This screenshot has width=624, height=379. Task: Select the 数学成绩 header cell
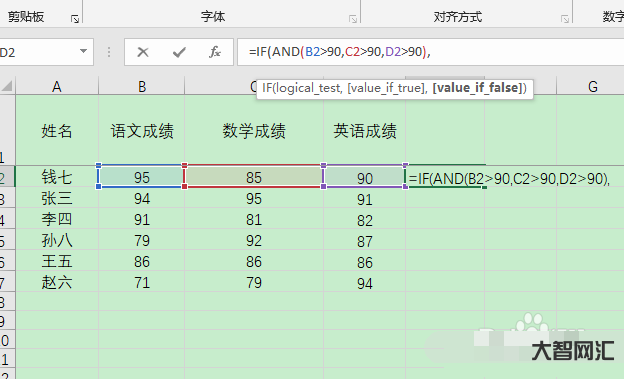(254, 130)
